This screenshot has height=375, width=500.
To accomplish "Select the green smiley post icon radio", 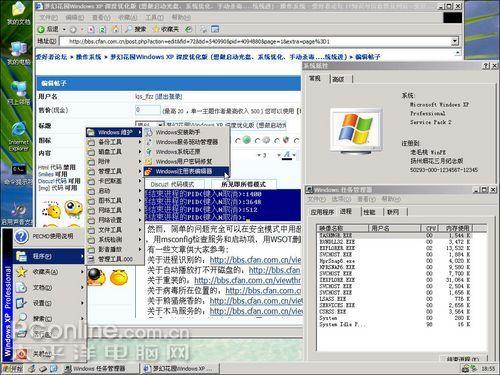I will tap(238, 141).
